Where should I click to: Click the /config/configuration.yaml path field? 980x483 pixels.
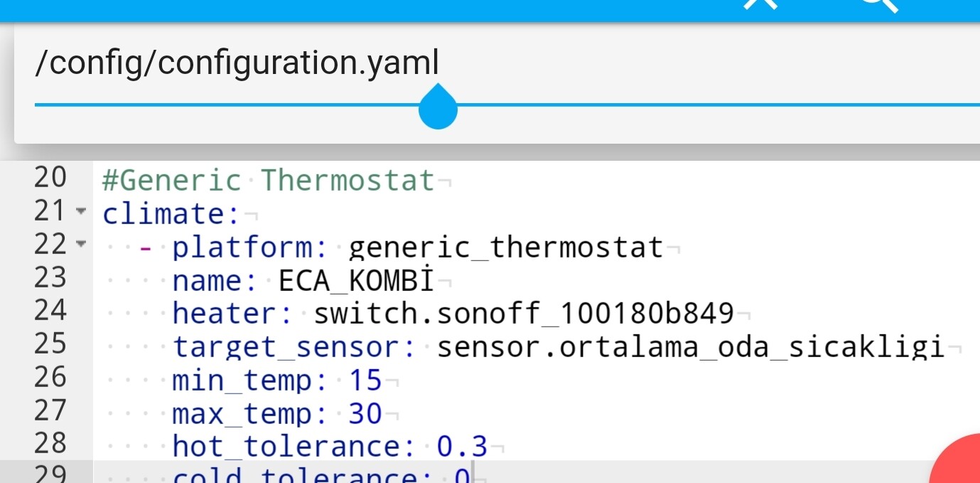[x=238, y=63]
